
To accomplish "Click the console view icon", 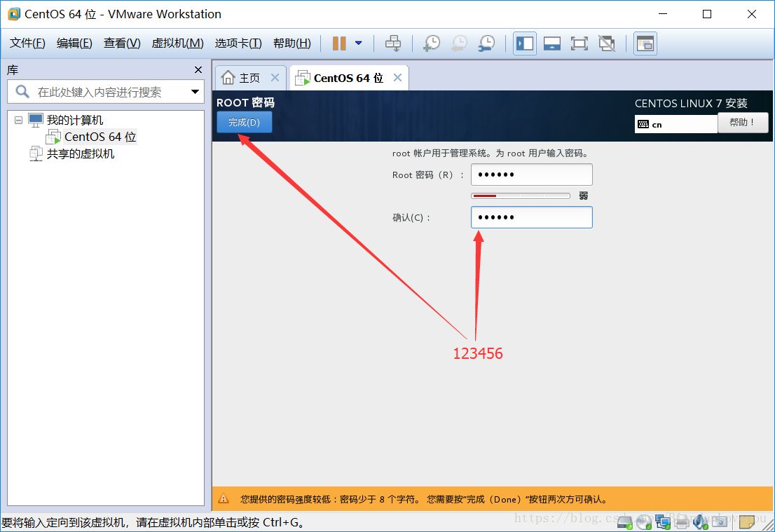I will (x=645, y=43).
